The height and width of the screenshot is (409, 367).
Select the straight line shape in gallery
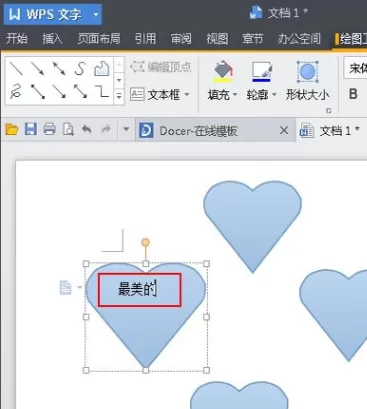pos(16,69)
